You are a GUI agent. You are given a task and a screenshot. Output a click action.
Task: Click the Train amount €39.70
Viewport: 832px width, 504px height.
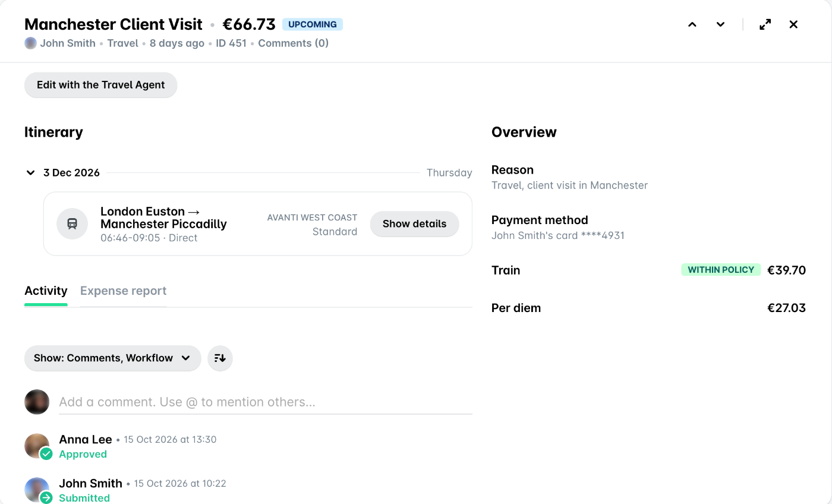[786, 270]
